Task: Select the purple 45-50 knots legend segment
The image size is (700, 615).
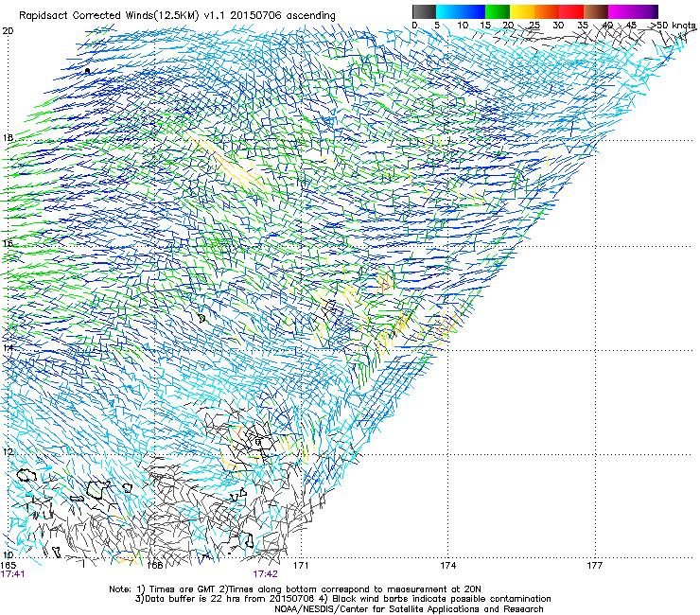Action: click(x=645, y=11)
